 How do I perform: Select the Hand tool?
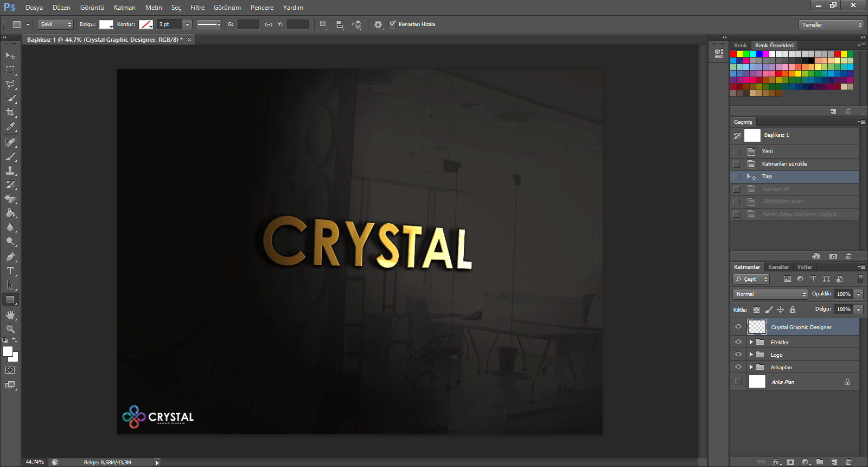coord(10,315)
